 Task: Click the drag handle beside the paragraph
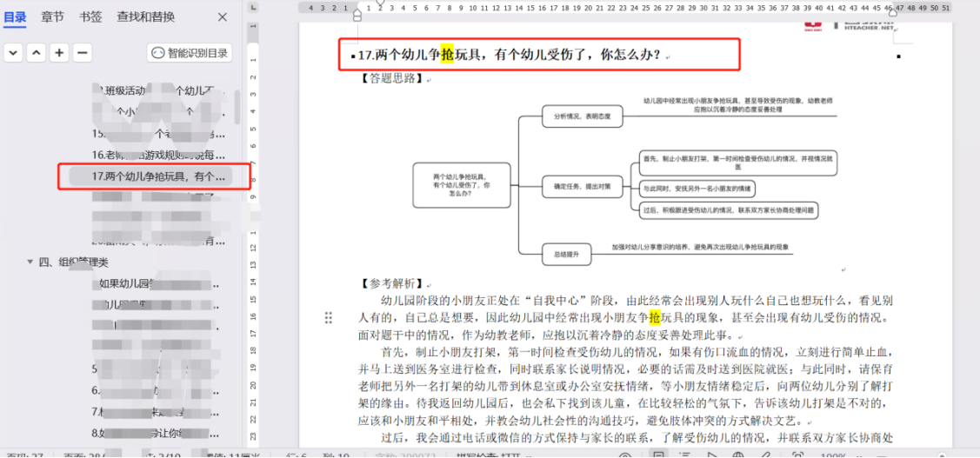329,318
